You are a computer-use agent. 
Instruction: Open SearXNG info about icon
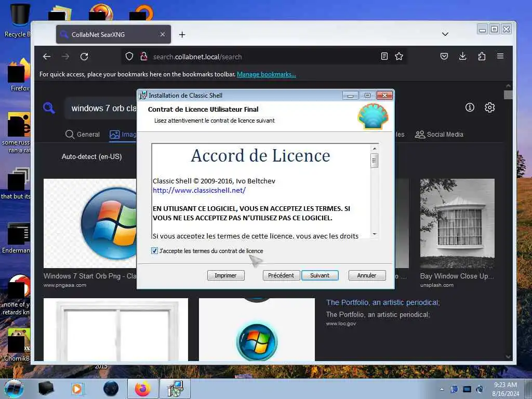pos(470,108)
